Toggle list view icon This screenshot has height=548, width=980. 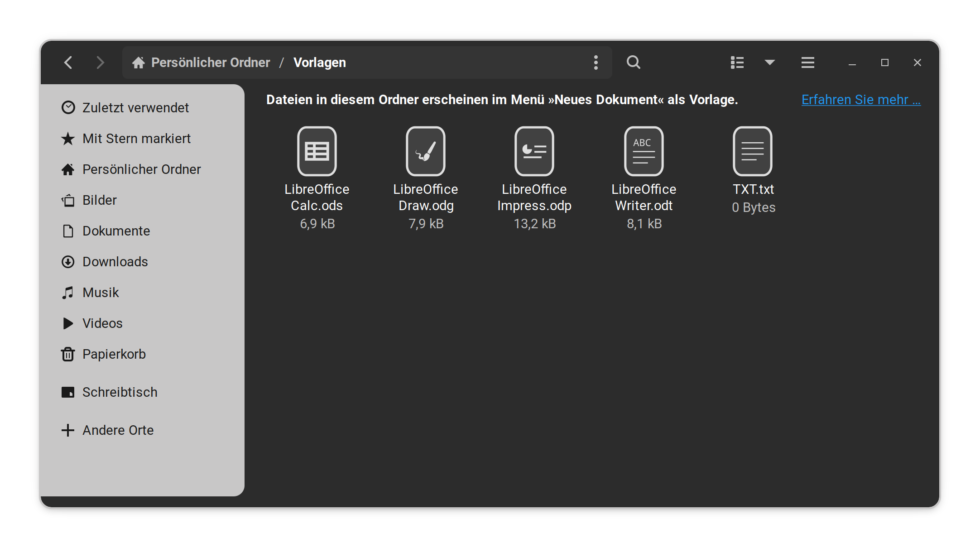point(737,62)
